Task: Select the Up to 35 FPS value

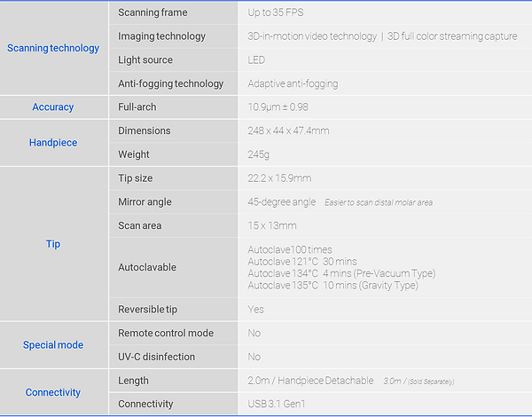Action: [276, 12]
